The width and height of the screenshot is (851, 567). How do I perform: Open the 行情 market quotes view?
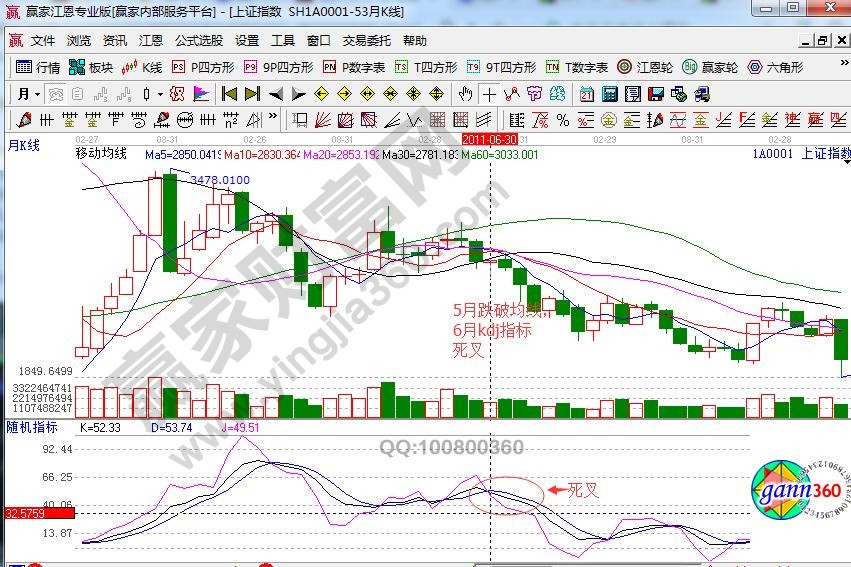point(39,68)
